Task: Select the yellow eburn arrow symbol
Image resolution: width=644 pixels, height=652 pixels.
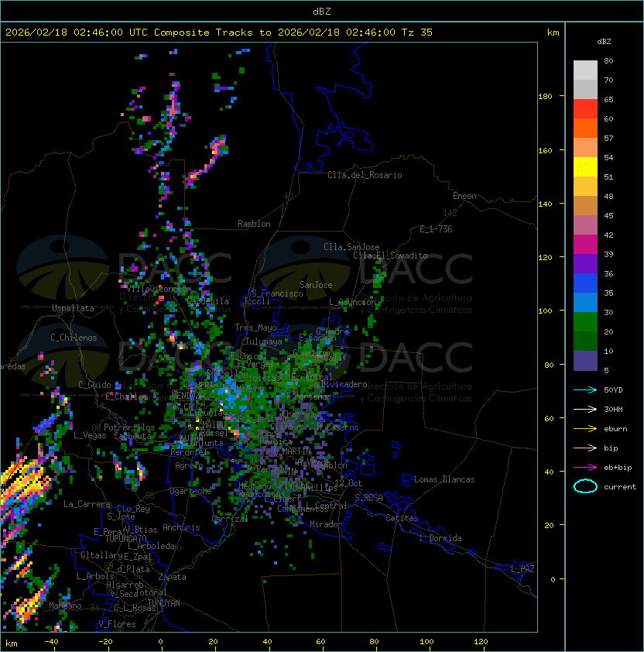Action: (x=585, y=429)
